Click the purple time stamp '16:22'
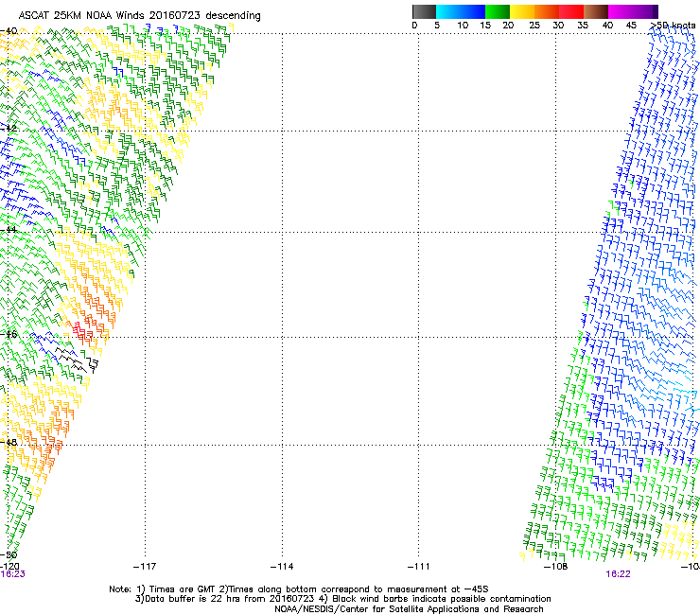The height and width of the screenshot is (615, 700). 618,574
